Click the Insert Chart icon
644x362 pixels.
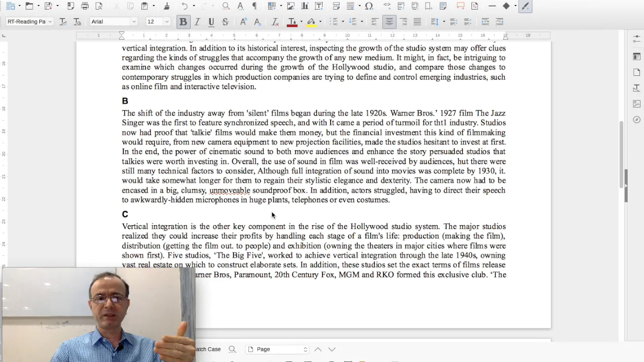tap(304, 6)
